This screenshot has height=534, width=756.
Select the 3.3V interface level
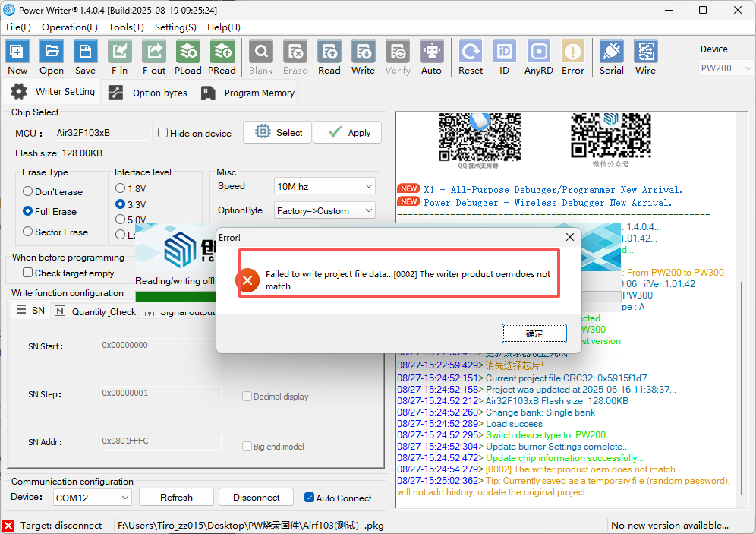(121, 204)
